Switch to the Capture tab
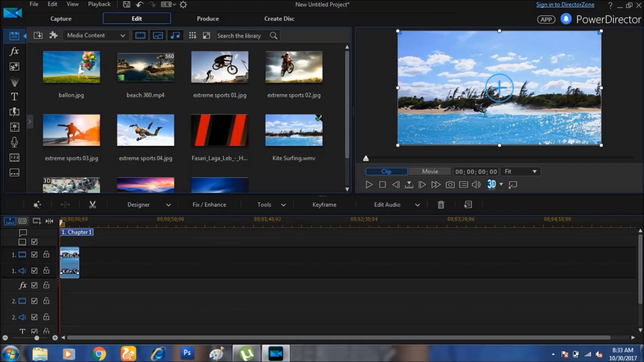Image resolution: width=644 pixels, height=362 pixels. tap(61, 19)
